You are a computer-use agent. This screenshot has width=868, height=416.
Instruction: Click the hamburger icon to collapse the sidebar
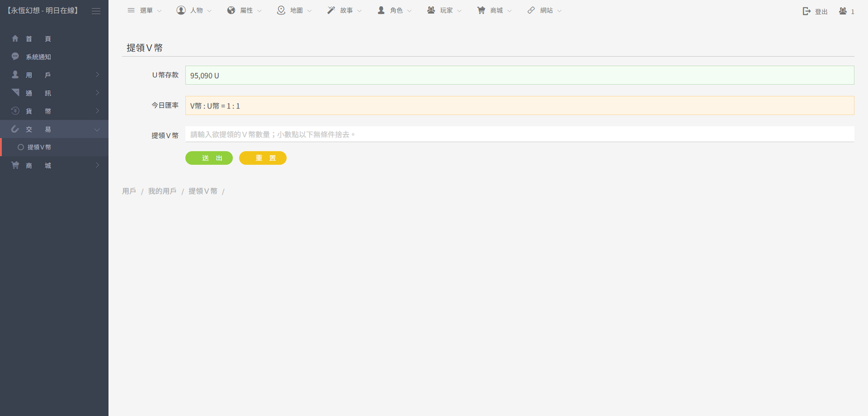(x=96, y=11)
